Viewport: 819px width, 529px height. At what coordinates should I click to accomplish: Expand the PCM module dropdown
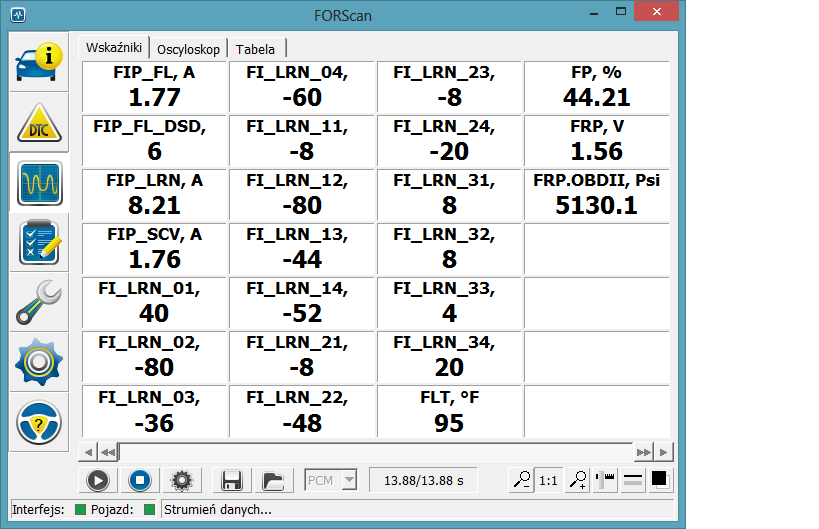tap(349, 480)
